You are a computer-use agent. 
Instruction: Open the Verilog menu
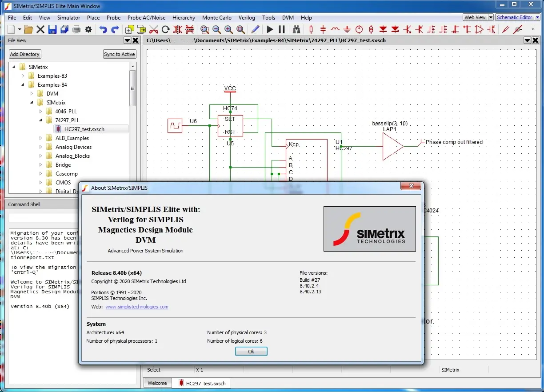(x=247, y=18)
